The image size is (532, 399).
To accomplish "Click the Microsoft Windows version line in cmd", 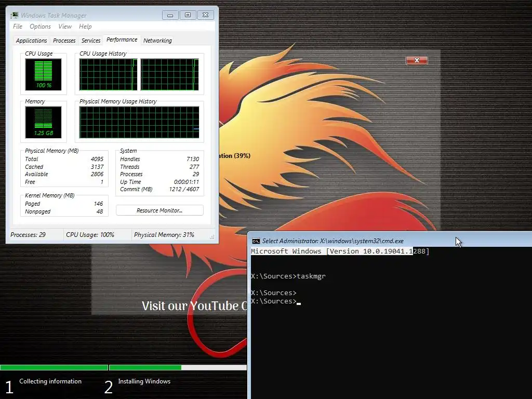I will (340, 251).
